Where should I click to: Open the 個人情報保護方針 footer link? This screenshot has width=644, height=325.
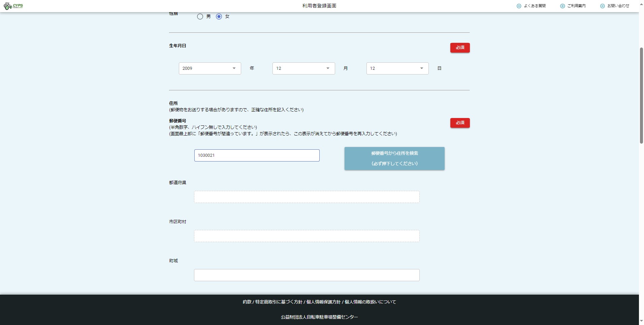click(323, 302)
